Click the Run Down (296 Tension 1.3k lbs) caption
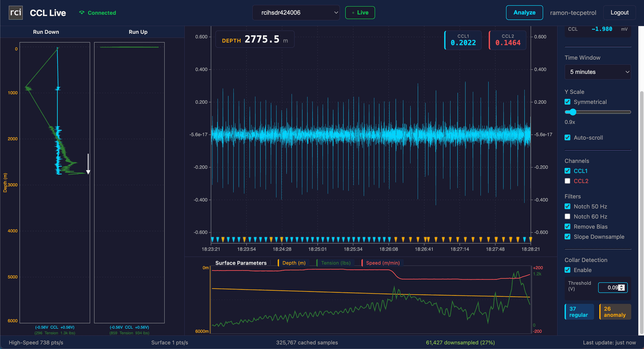The height and width of the screenshot is (349, 644). [x=55, y=333]
